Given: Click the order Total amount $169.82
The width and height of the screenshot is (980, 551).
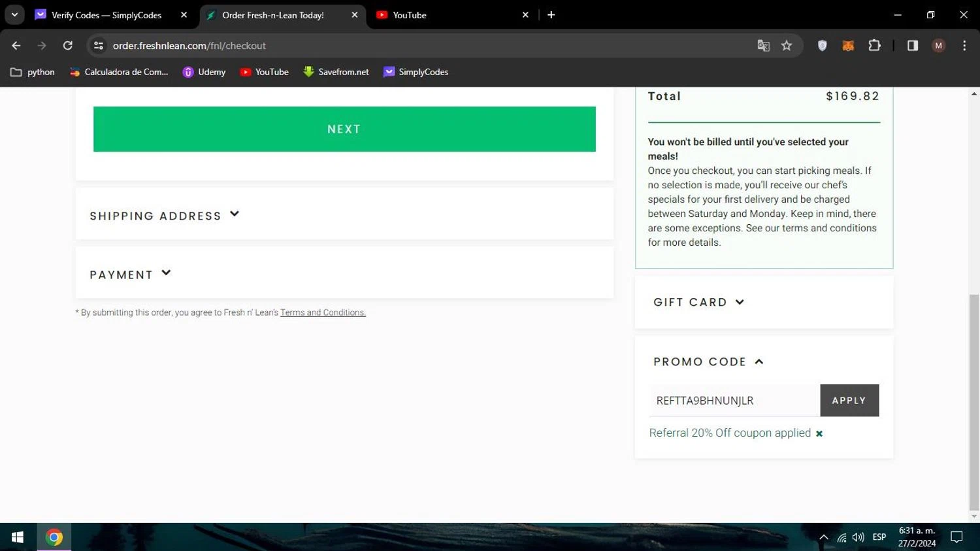Looking at the screenshot, I should coord(853,96).
